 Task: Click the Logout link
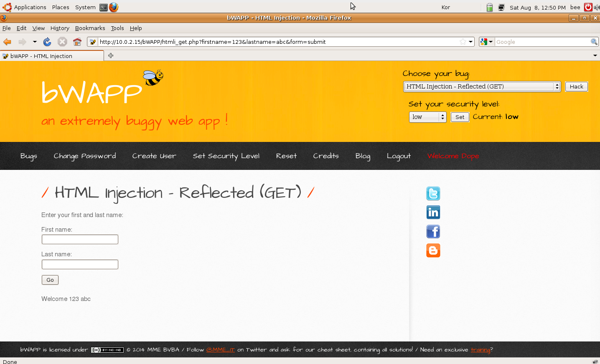pos(399,156)
